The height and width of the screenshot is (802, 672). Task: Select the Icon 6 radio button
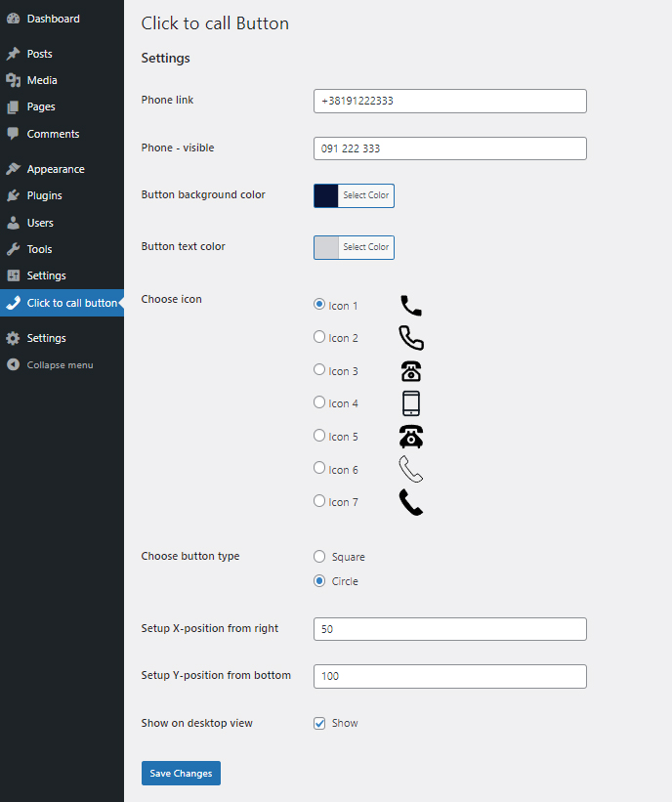pos(319,468)
